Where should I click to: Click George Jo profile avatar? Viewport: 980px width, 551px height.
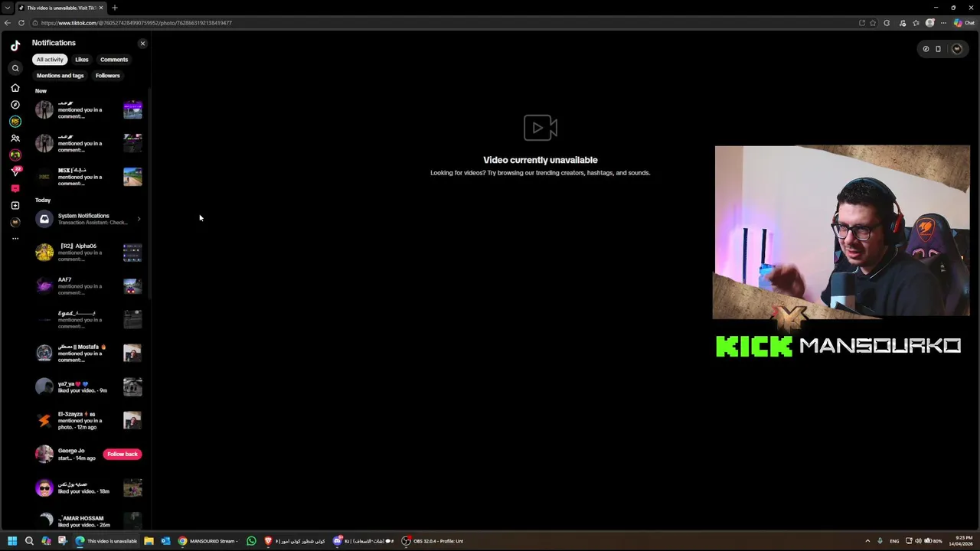point(44,455)
